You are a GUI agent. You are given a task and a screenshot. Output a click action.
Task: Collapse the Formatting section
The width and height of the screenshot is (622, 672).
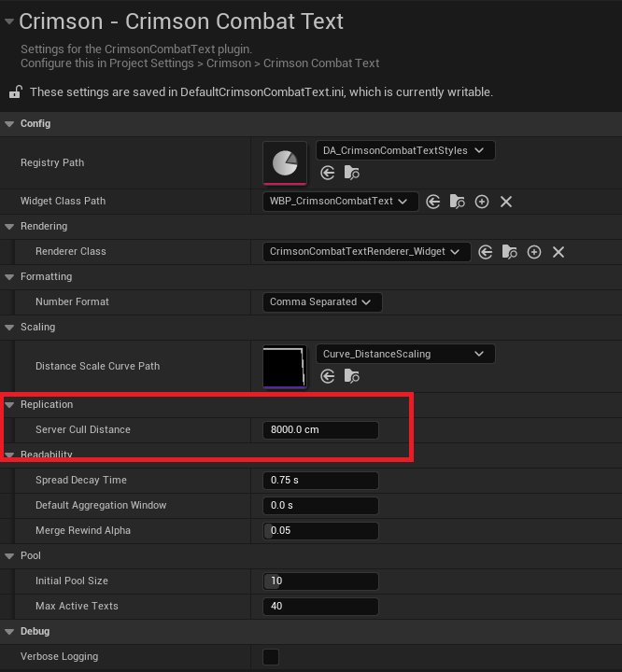pyautogui.click(x=9, y=277)
